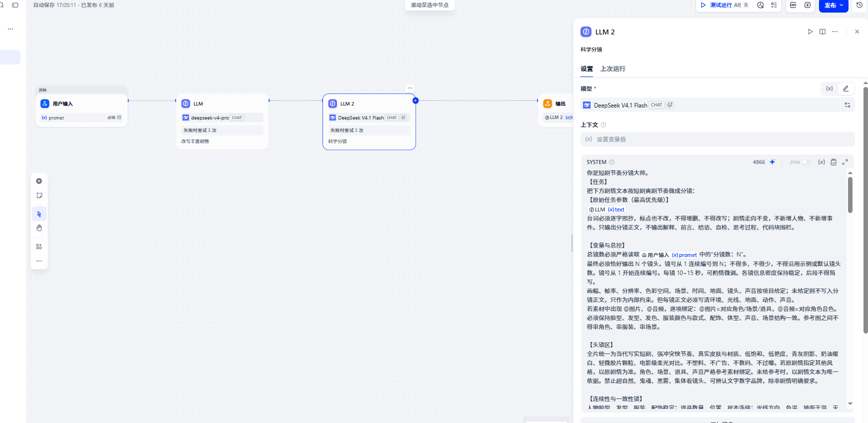Screen dimensions: 868x423
Task: Select the pencil edit mode for model
Action: point(845,88)
